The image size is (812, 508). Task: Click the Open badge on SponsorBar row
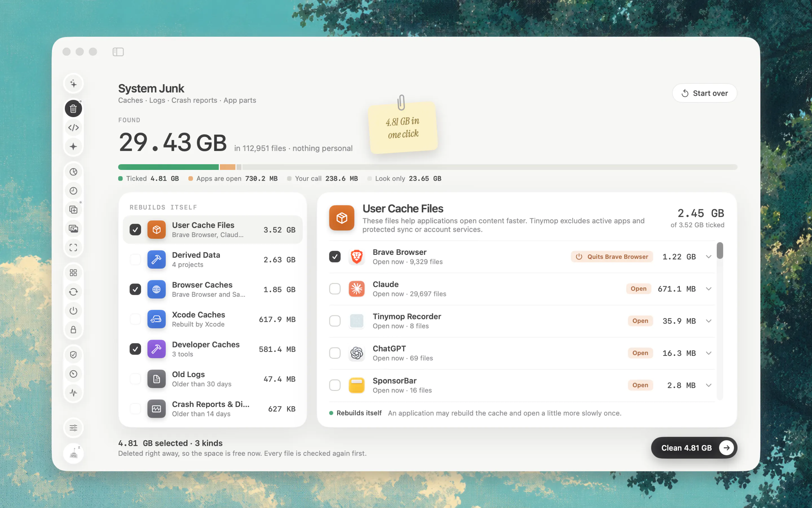pos(640,385)
